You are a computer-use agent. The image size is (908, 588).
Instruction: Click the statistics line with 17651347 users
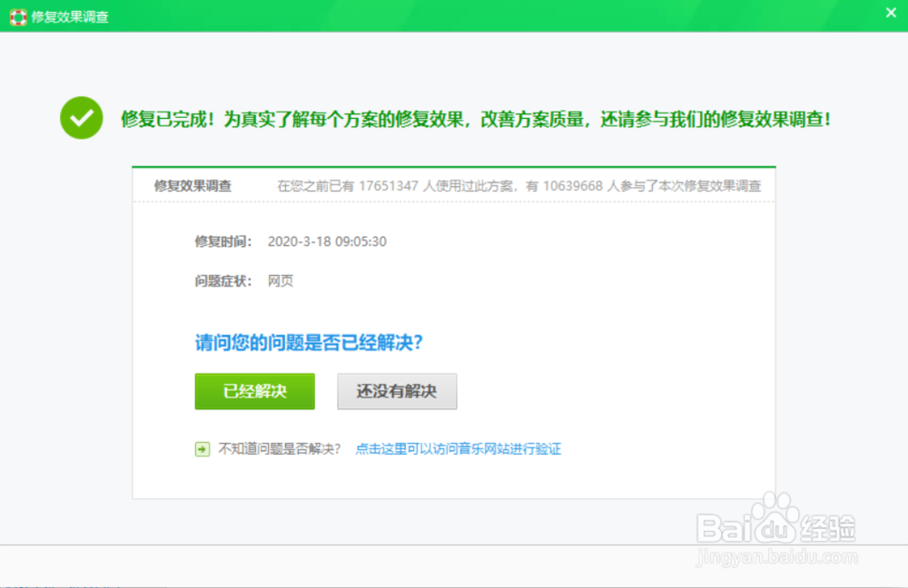(x=518, y=186)
